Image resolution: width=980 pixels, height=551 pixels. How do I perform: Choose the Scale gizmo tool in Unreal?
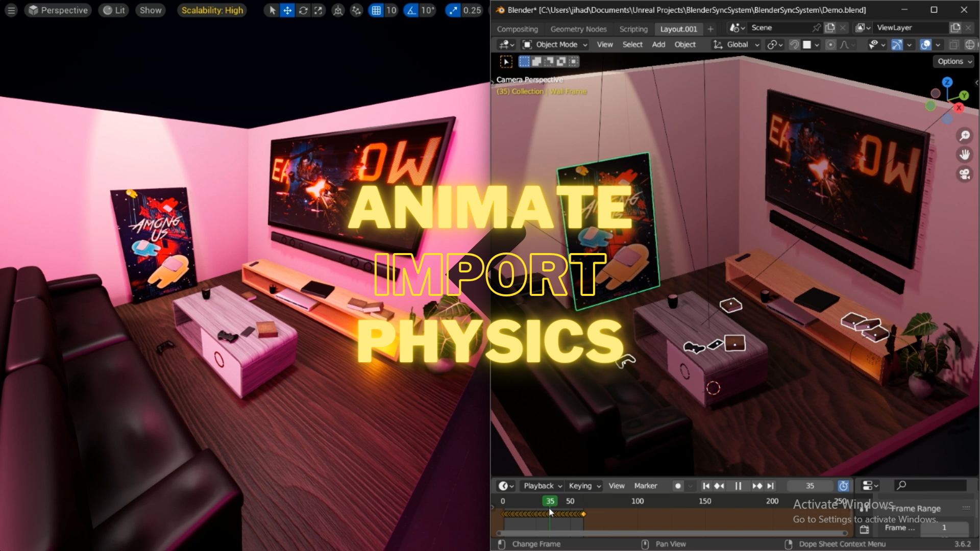coord(318,10)
